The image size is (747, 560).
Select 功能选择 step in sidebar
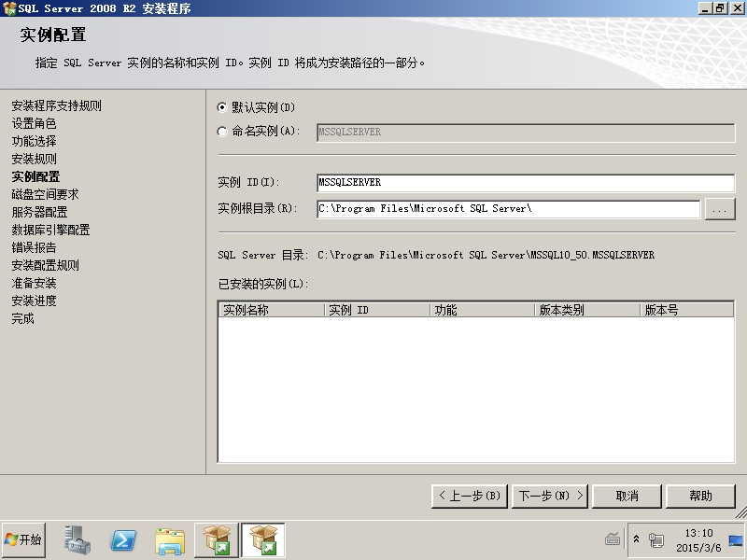[34, 141]
